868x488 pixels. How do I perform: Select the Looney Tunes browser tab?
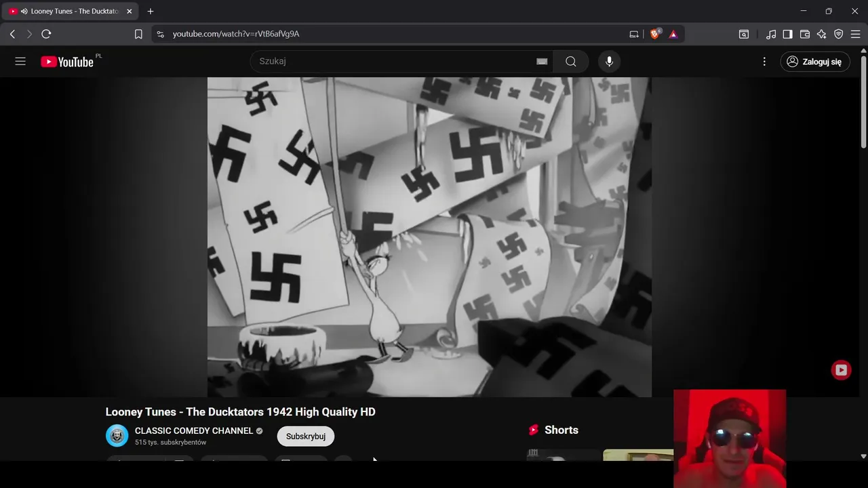click(x=70, y=12)
